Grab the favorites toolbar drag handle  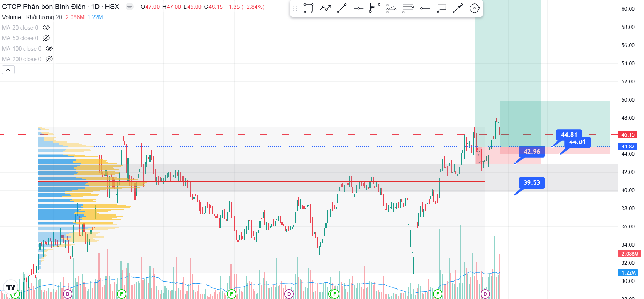pyautogui.click(x=295, y=8)
